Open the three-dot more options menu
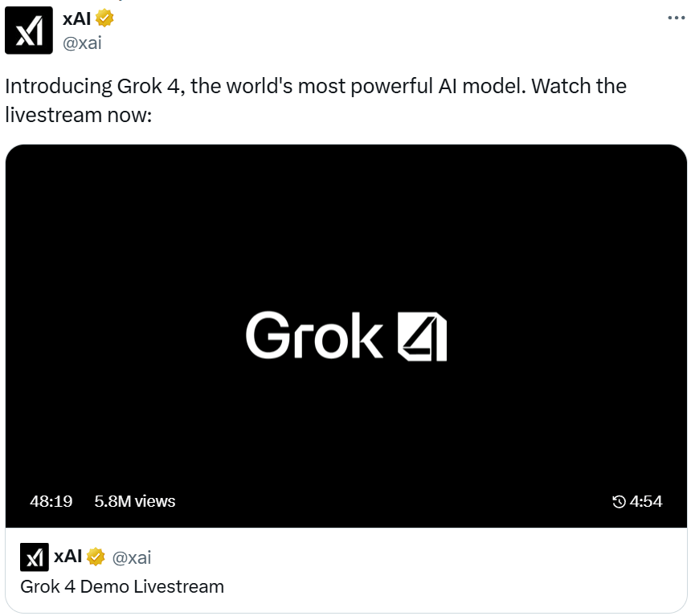691x616 pixels. tap(676, 18)
